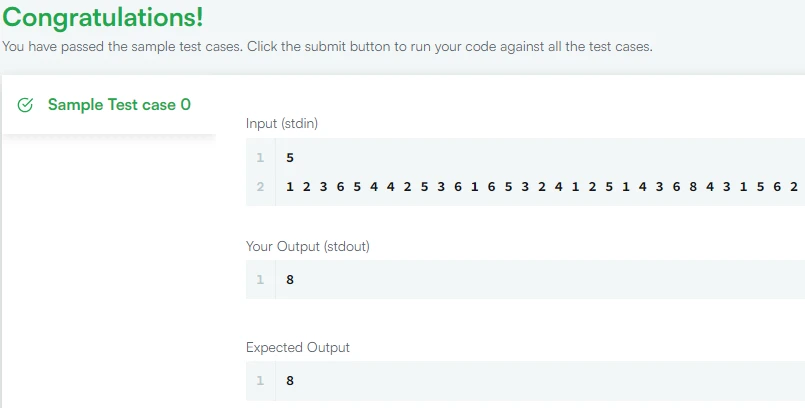Click line number 1 in Your Output box
Viewport: 805px width, 408px height.
(260, 280)
